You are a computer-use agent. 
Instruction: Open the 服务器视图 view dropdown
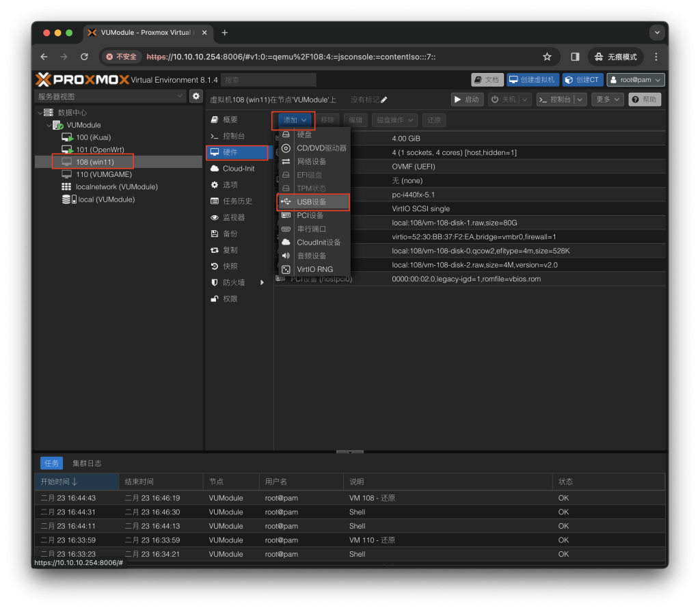coord(111,96)
